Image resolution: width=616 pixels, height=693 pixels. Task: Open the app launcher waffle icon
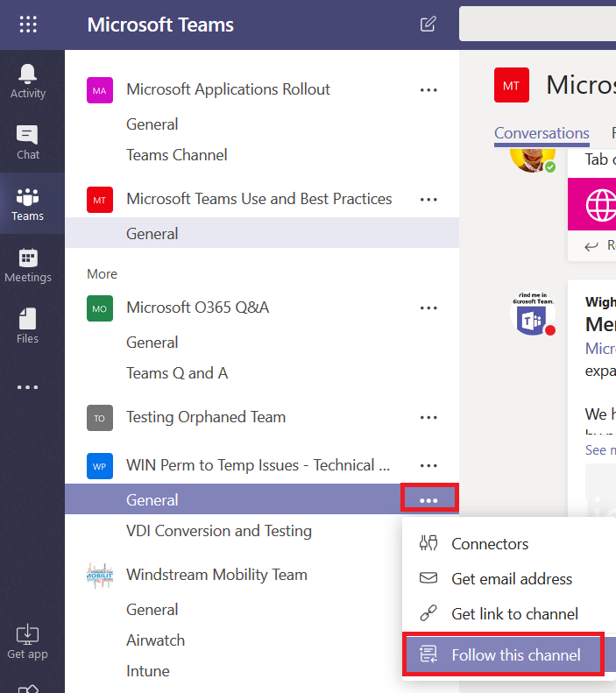coord(28,25)
